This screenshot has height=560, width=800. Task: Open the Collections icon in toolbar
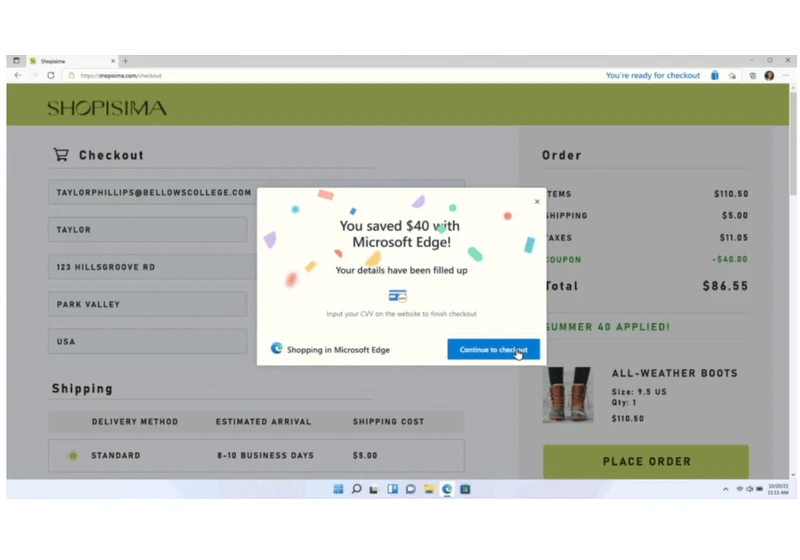[x=752, y=75]
